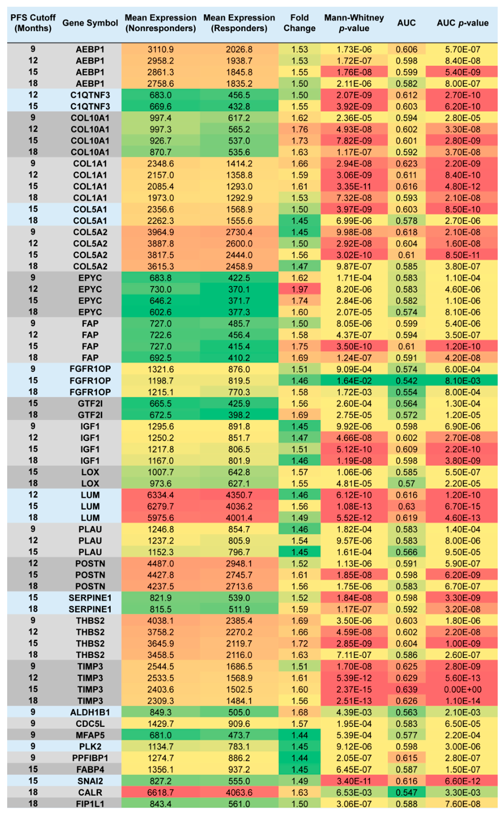Select the Mean Expression (Responders) header
Viewport: 504px width, 815px height.
[x=239, y=23]
